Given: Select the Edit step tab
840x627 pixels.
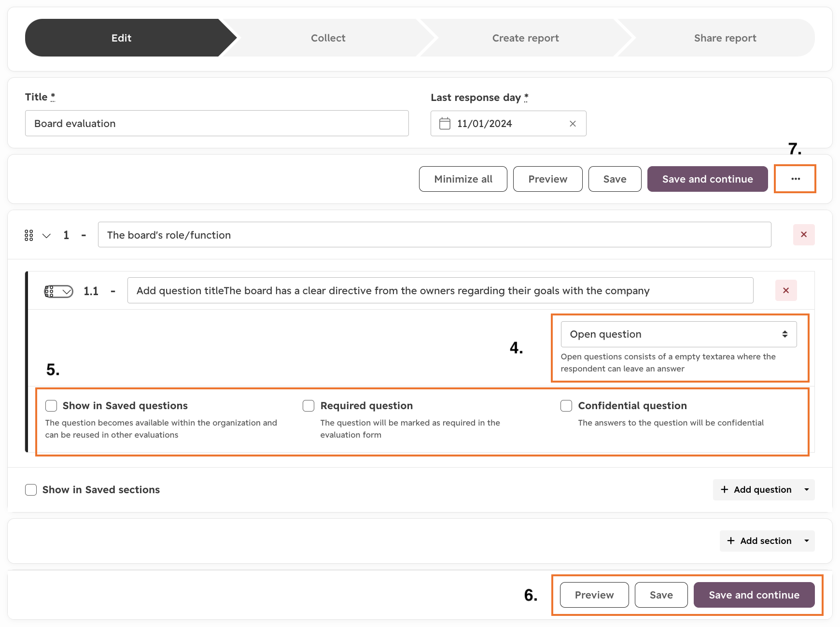Looking at the screenshot, I should 122,38.
